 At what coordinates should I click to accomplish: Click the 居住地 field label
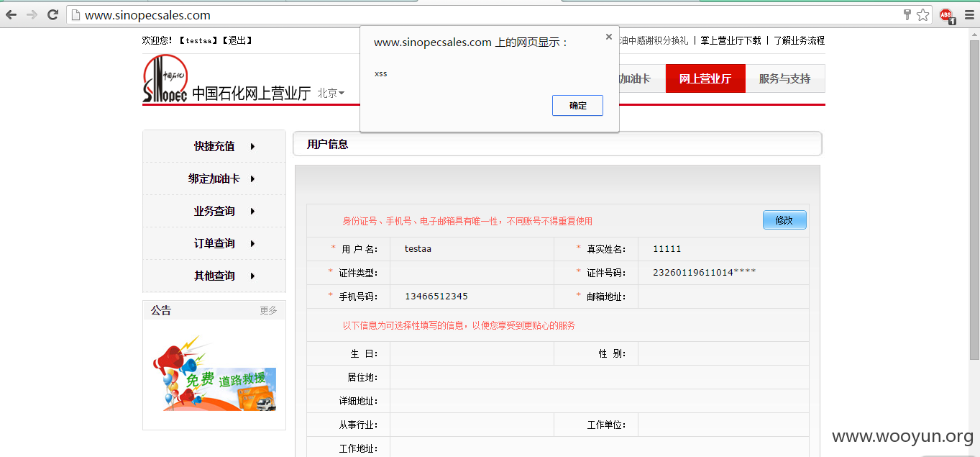point(362,377)
